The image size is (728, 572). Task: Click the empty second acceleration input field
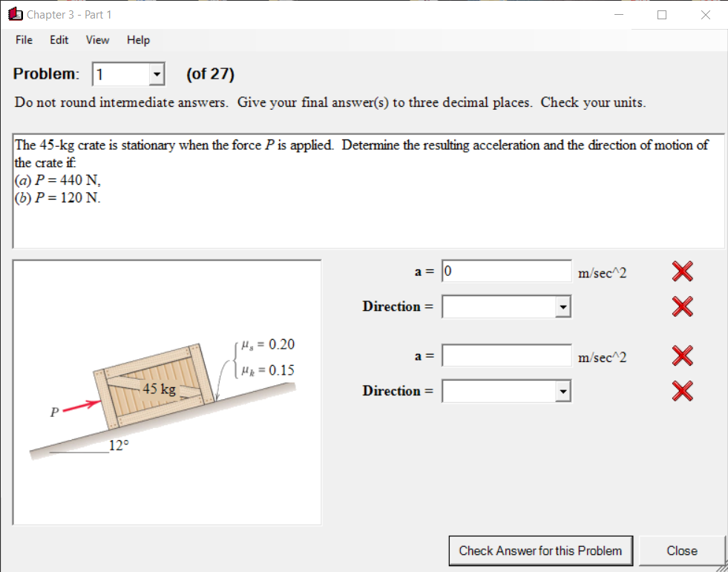pos(506,355)
